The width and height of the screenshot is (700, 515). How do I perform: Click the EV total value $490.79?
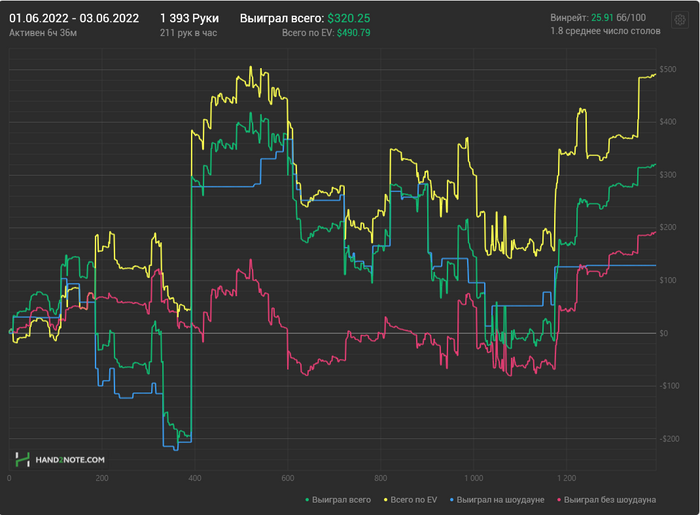click(354, 33)
